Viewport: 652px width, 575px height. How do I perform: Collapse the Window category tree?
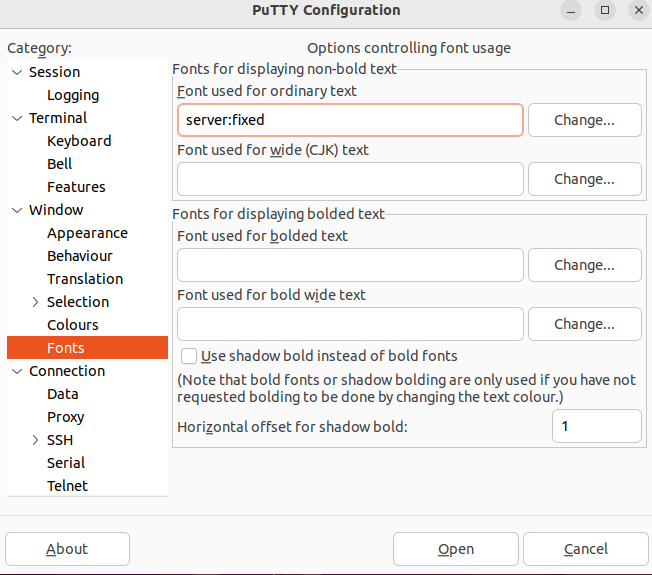coord(17,210)
